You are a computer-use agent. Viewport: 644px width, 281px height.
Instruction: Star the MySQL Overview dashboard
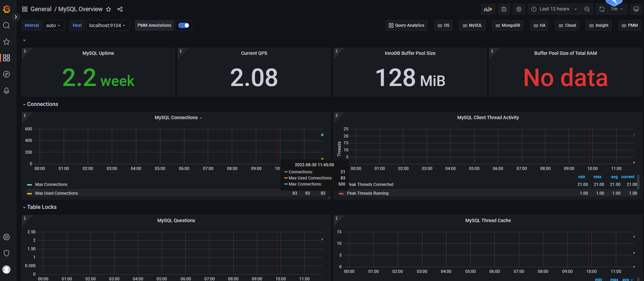[x=108, y=9]
